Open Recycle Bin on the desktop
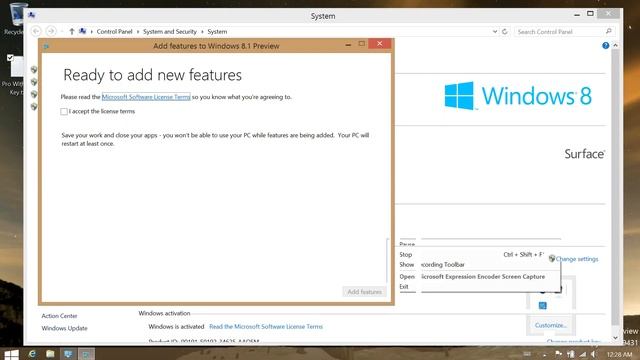Viewport: 640px width, 360px height. click(x=16, y=19)
